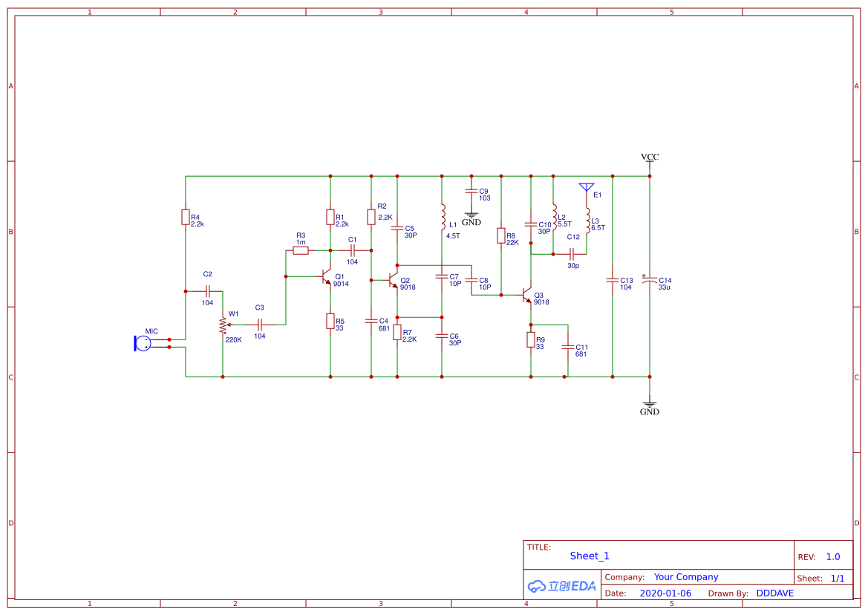Click the "REV:" label

pyautogui.click(x=806, y=557)
